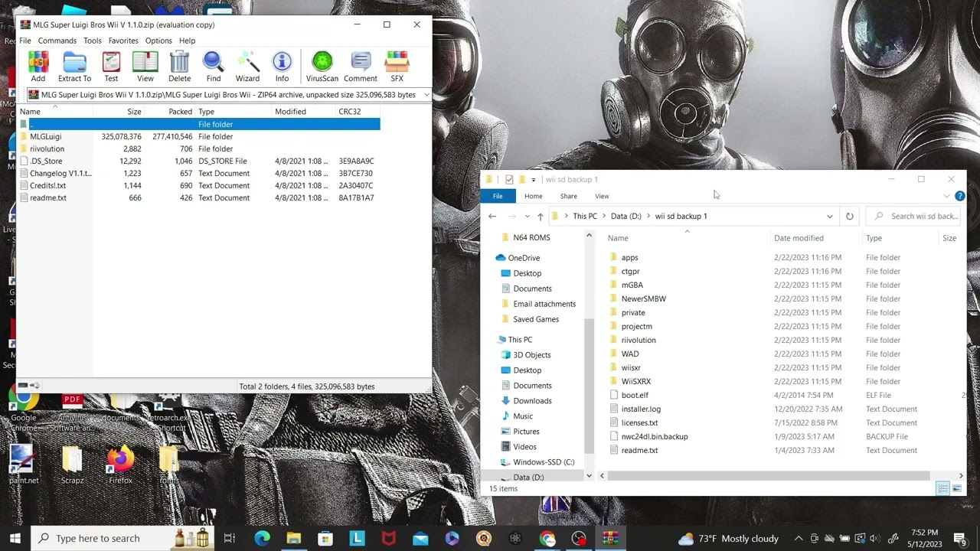Click Explorer Help question mark icon
980x551 pixels.
(x=959, y=196)
